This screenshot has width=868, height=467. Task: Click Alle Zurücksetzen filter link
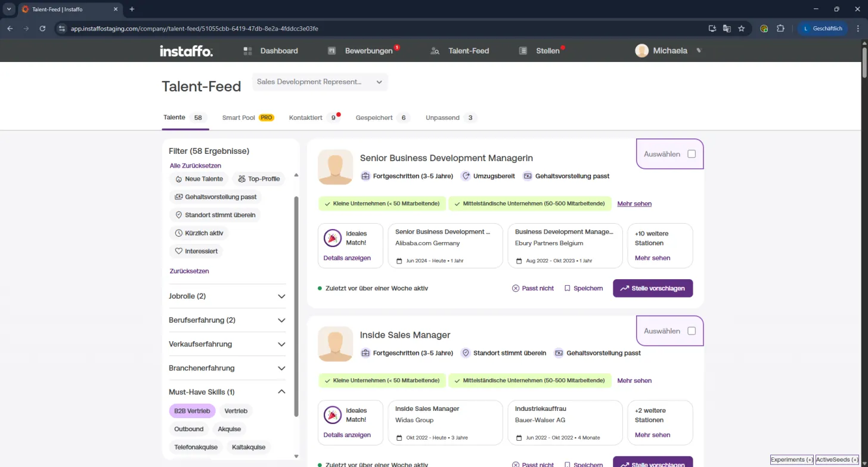(x=196, y=166)
